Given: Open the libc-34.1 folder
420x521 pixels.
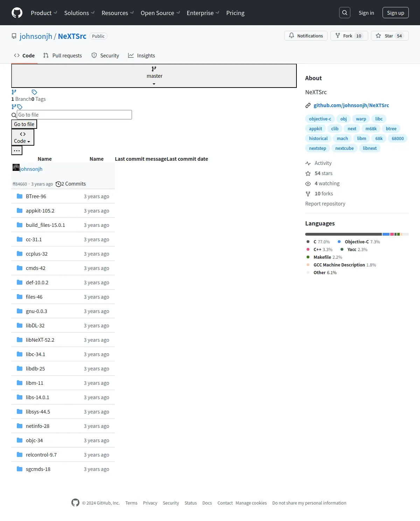Looking at the screenshot, I should pos(35,354).
